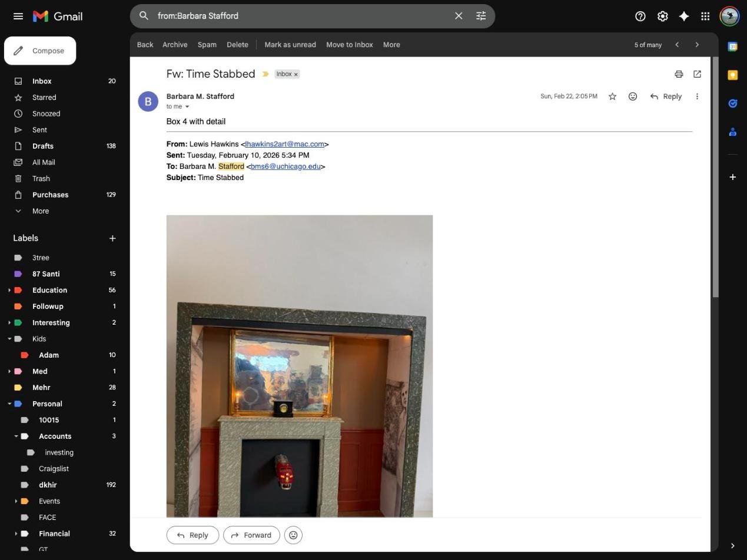Collapse the Accounts label

16,436
